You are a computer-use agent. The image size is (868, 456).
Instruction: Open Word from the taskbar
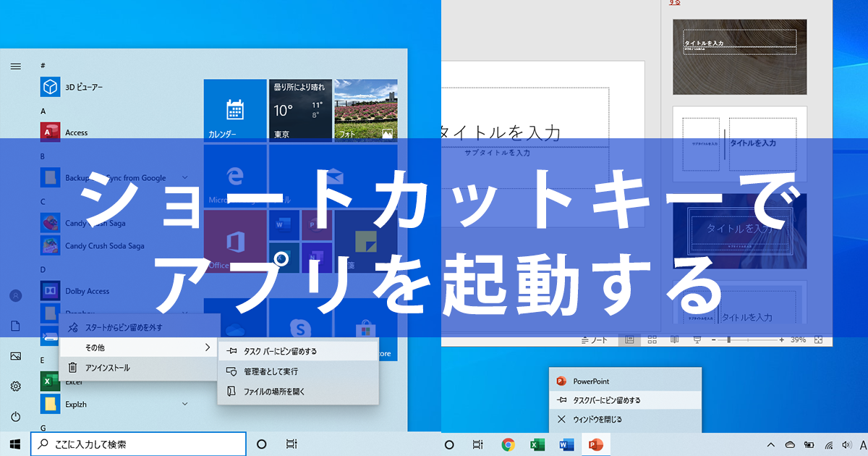tap(566, 444)
